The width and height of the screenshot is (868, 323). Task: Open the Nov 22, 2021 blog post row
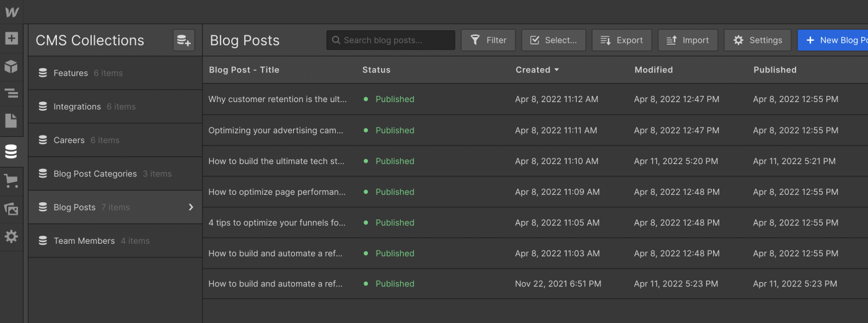[275, 284]
